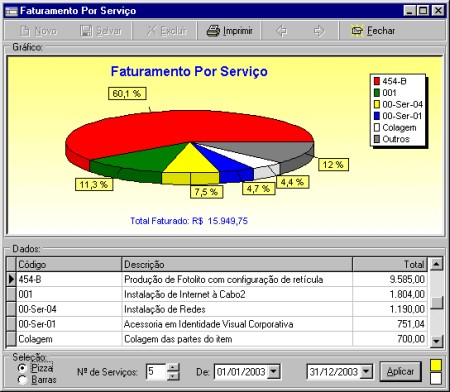Click 00-Ser-04 legend entry
450x392 pixels.
click(398, 104)
